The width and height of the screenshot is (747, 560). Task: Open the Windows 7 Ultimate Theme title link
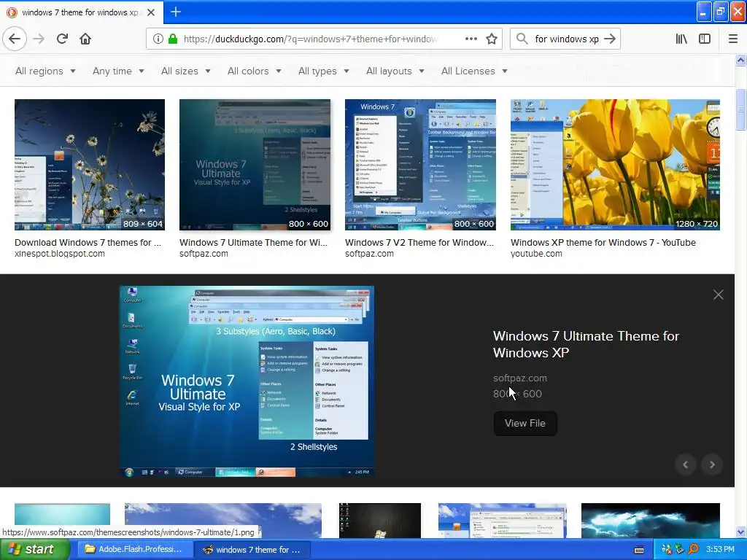[586, 344]
